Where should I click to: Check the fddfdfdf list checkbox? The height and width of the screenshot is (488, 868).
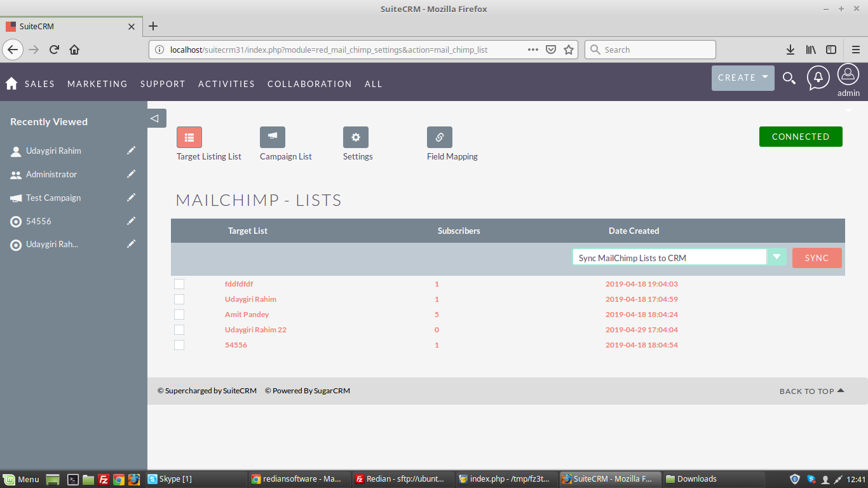tap(179, 284)
